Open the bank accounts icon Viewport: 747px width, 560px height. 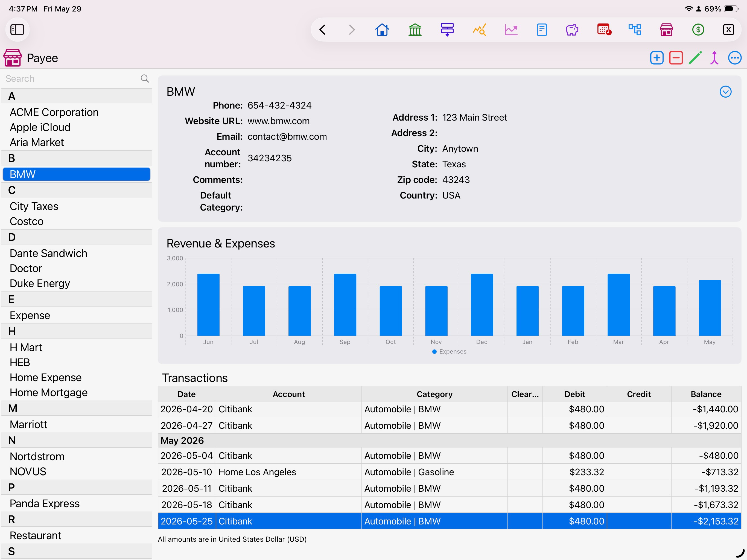(x=415, y=30)
